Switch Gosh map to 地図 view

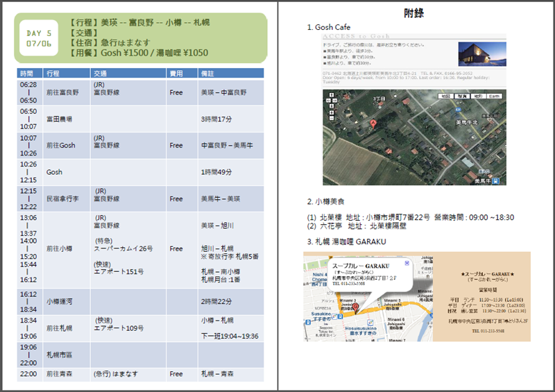[446, 96]
